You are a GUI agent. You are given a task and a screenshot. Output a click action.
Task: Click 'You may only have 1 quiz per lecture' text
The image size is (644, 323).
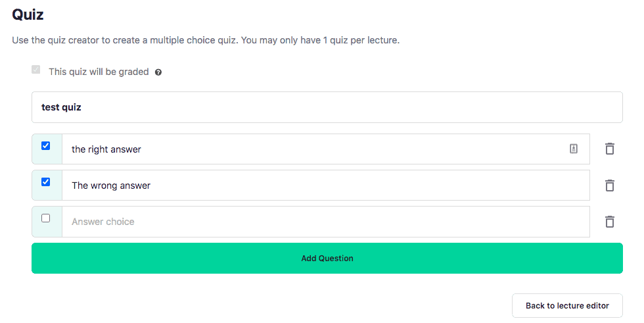pos(321,40)
